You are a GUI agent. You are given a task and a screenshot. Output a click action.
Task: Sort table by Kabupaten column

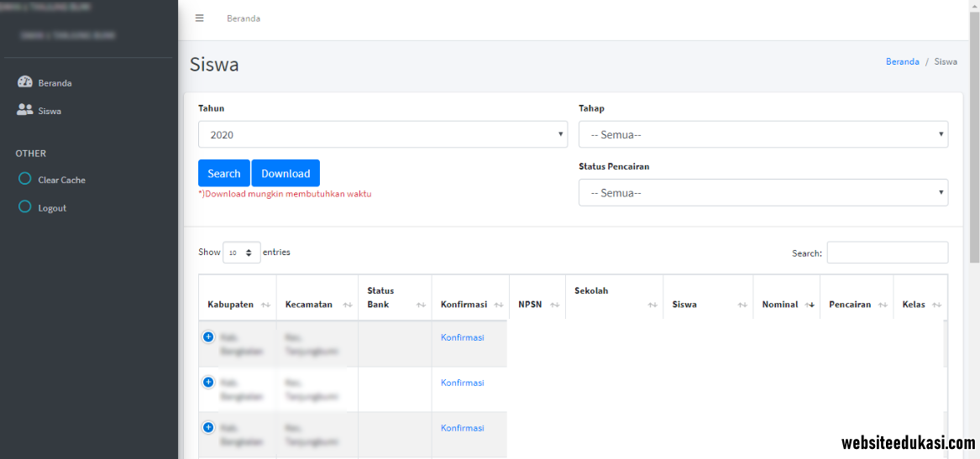(238, 305)
